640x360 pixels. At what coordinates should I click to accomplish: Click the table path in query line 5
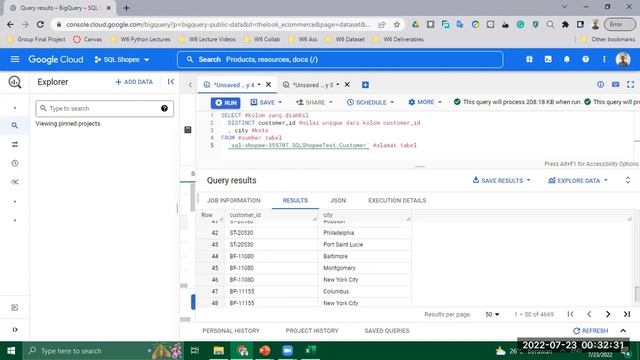click(298, 145)
